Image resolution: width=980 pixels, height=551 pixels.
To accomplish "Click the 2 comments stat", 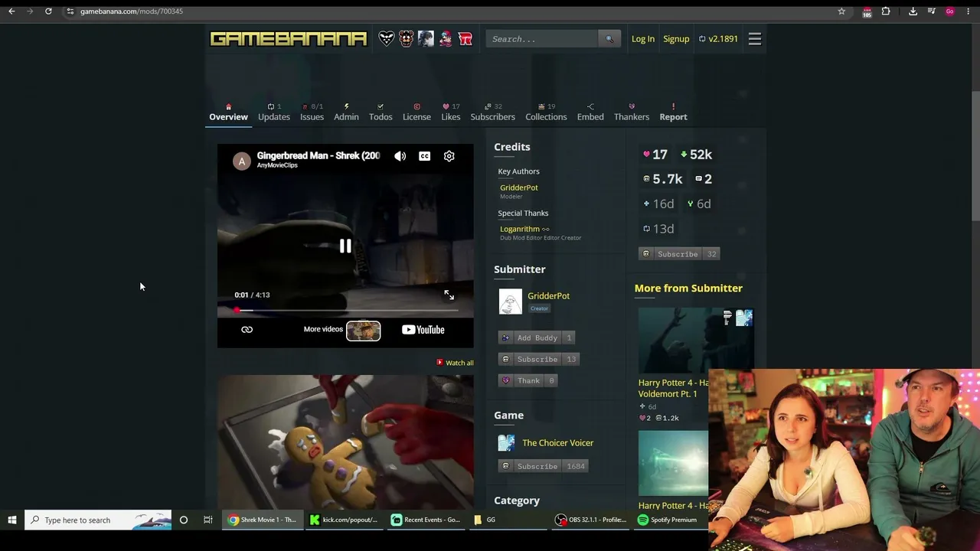I will tap(704, 179).
